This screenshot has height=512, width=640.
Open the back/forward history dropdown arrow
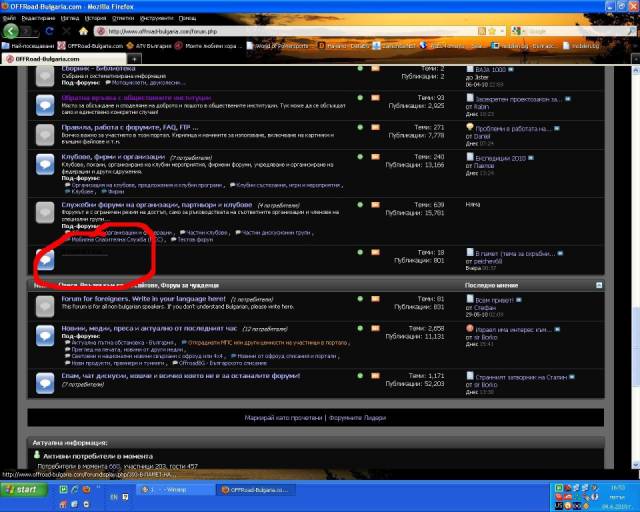click(36, 31)
